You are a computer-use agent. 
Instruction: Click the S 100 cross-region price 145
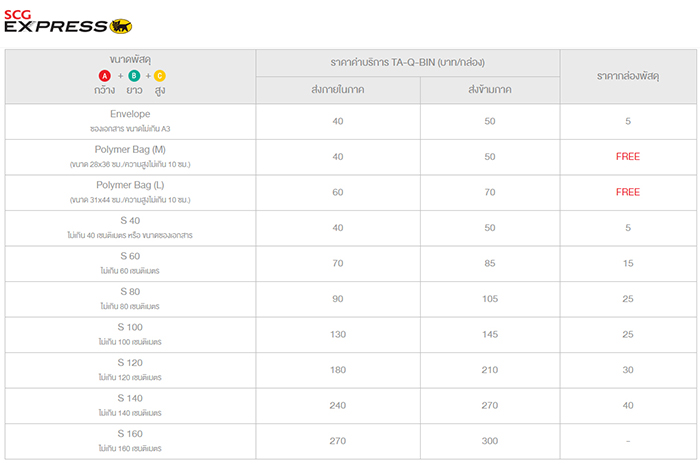point(490,334)
